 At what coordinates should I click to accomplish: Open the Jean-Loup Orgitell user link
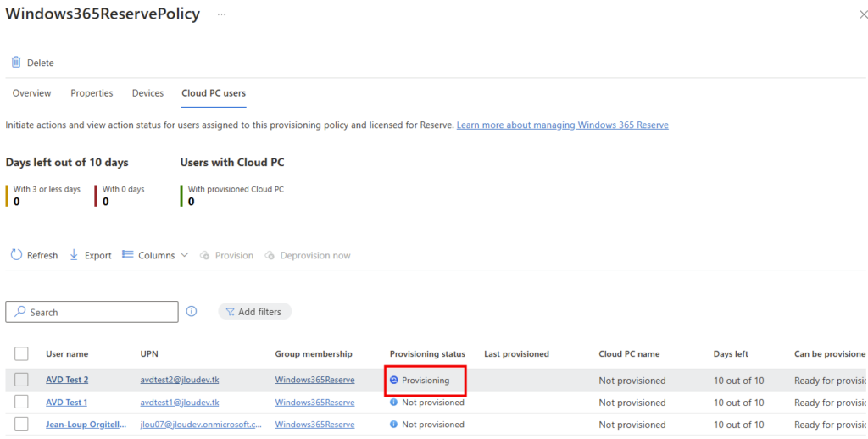coord(86,425)
